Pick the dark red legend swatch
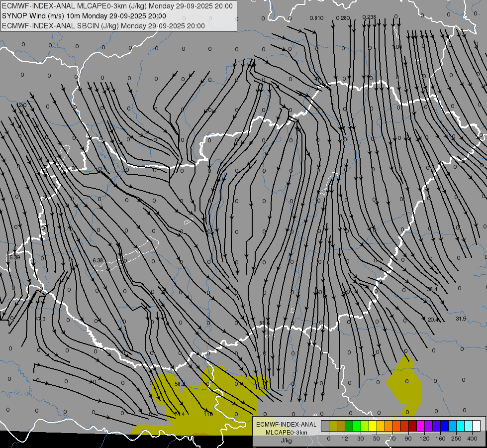This screenshot has width=487, height=448. click(413, 426)
